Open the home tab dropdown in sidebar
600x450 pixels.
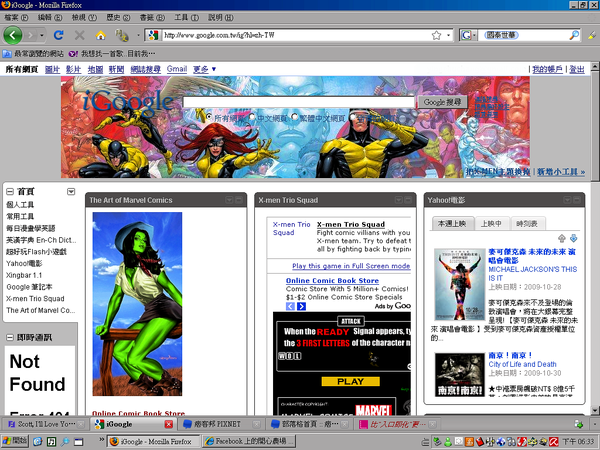tap(71, 191)
